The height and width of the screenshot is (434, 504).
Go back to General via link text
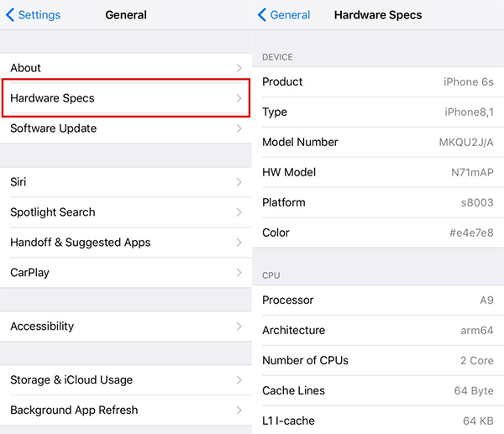point(290,15)
